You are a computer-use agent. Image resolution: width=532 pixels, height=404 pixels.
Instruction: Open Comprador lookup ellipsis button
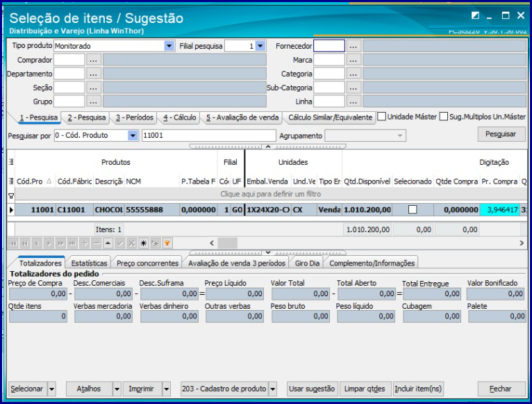[94, 60]
